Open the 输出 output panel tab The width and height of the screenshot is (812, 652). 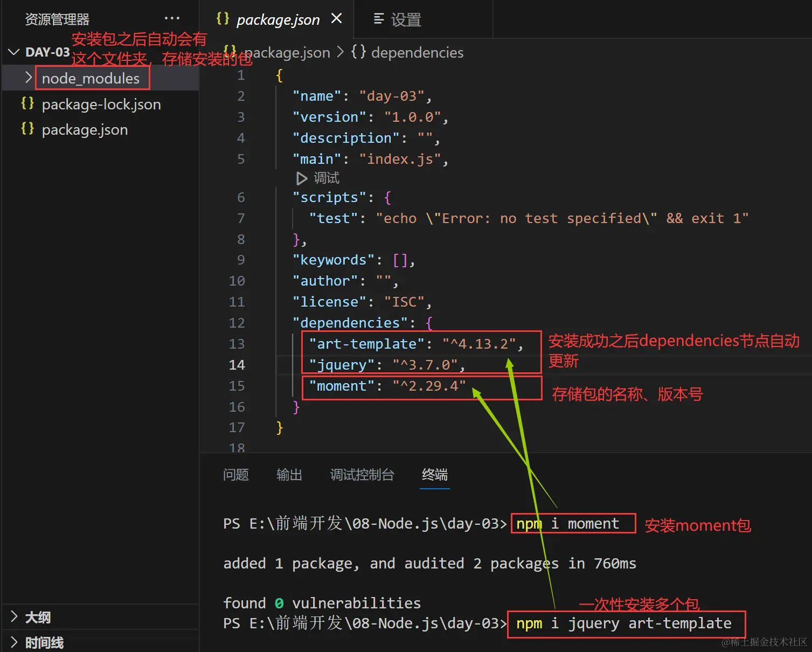pyautogui.click(x=289, y=475)
